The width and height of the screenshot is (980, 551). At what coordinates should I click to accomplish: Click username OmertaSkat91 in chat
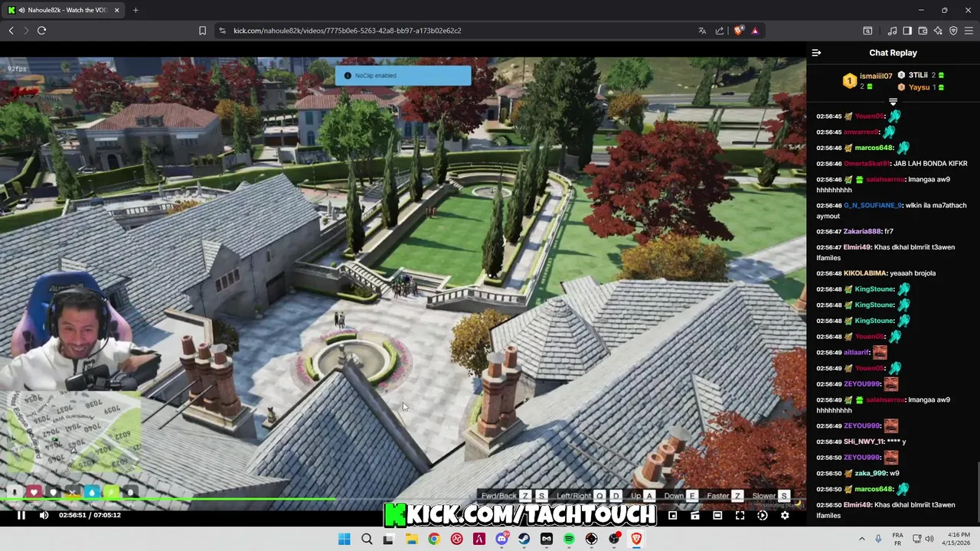pos(867,164)
